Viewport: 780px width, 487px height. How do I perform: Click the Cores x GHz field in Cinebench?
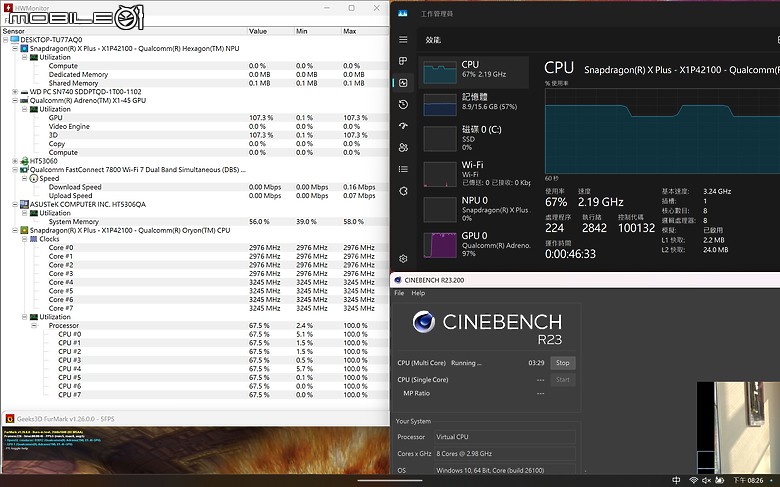coord(504,454)
